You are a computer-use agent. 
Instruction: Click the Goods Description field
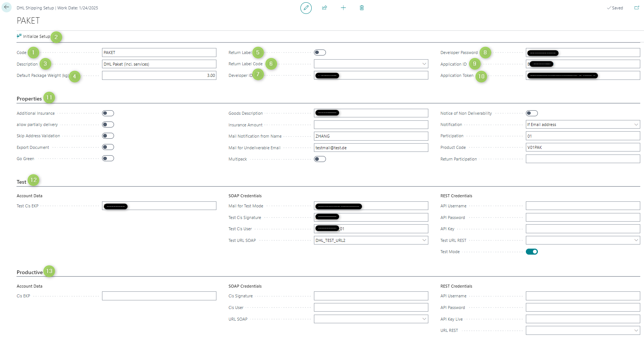click(371, 113)
